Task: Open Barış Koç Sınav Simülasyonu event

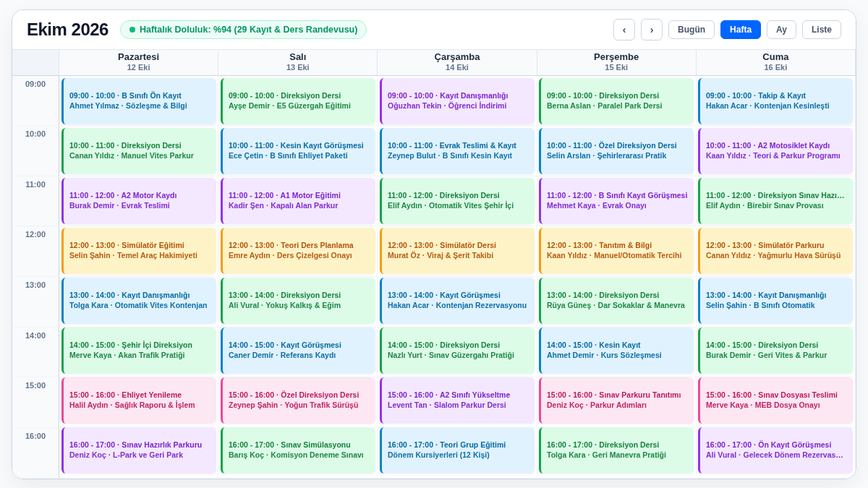Action: (298, 450)
